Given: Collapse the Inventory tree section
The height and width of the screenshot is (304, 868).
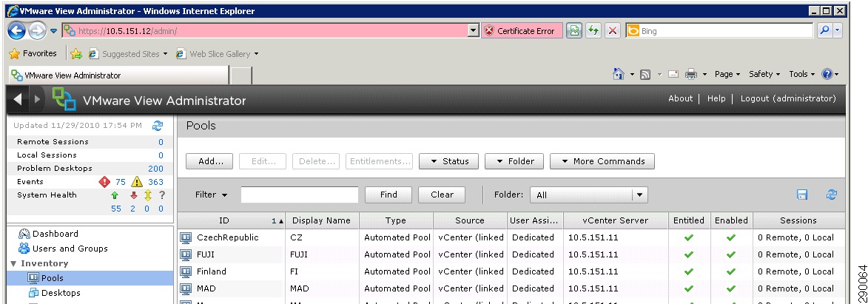Looking at the screenshot, I should click(x=13, y=263).
